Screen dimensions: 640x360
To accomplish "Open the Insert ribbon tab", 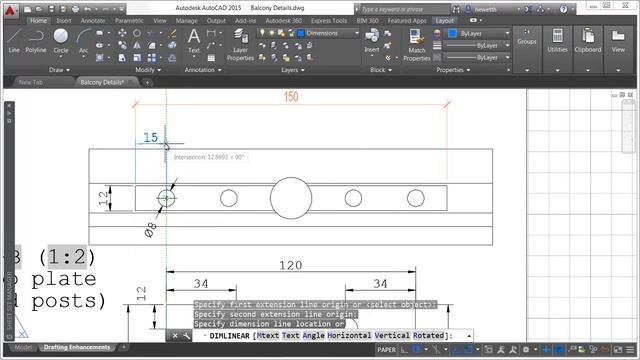I will 64,20.
